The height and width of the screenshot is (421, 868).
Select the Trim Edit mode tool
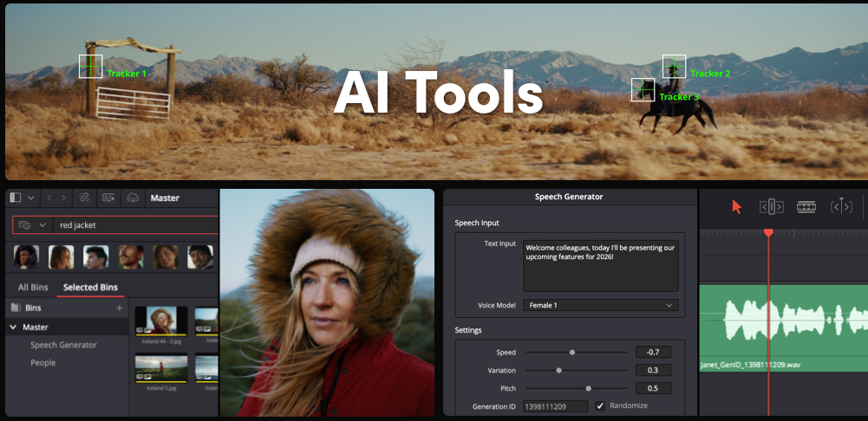coord(771,207)
